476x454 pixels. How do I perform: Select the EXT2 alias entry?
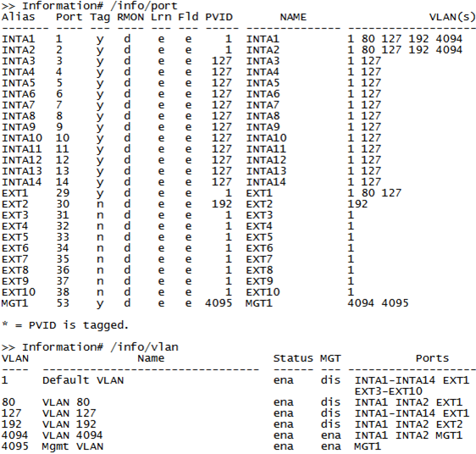tap(15, 204)
